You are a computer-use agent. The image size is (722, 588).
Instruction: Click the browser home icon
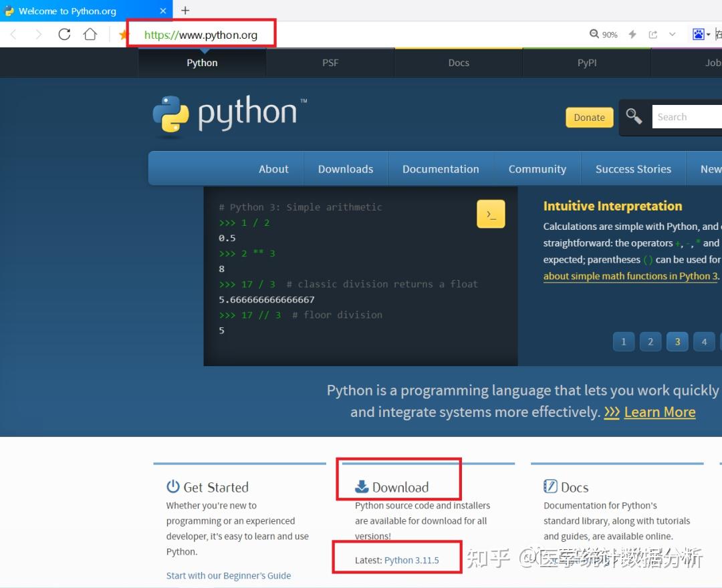coord(90,34)
